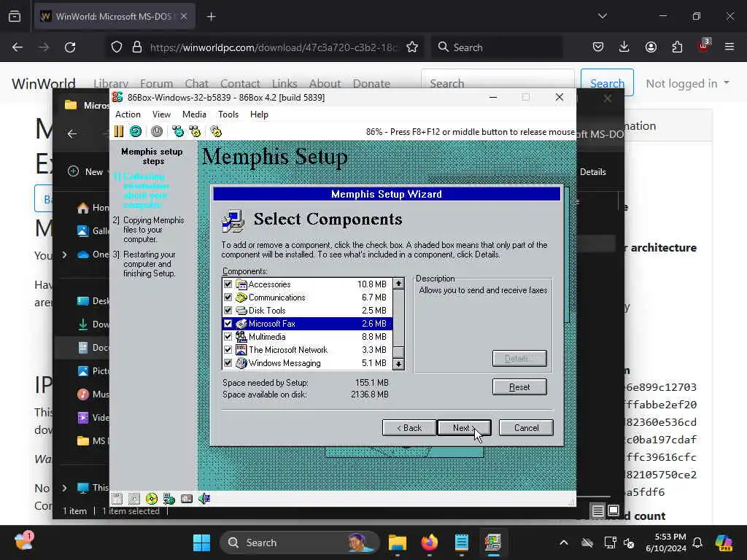
Task: Open Firefox from the taskbar
Action: coord(429,542)
